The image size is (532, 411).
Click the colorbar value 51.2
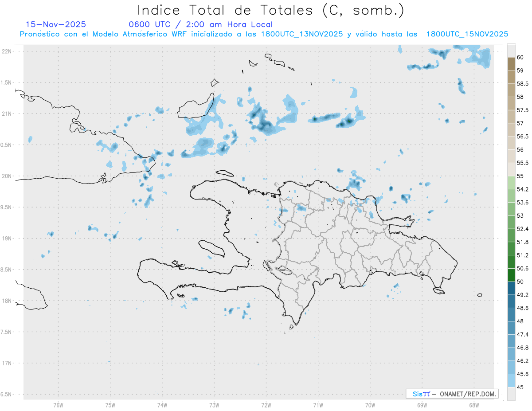[x=523, y=255]
